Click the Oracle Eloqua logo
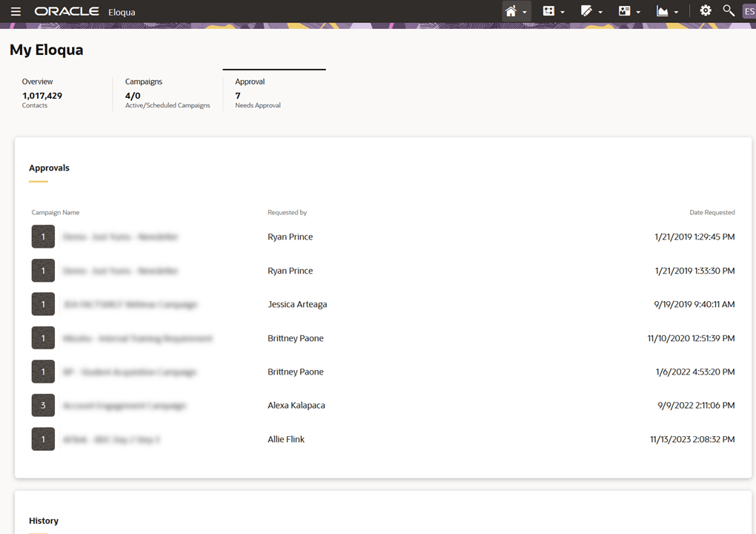 click(x=84, y=12)
